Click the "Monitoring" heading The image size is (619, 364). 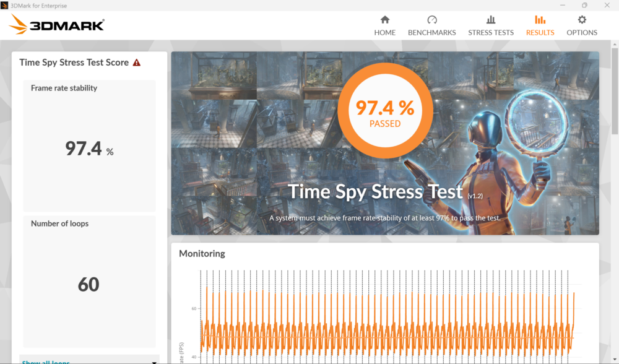pos(202,253)
